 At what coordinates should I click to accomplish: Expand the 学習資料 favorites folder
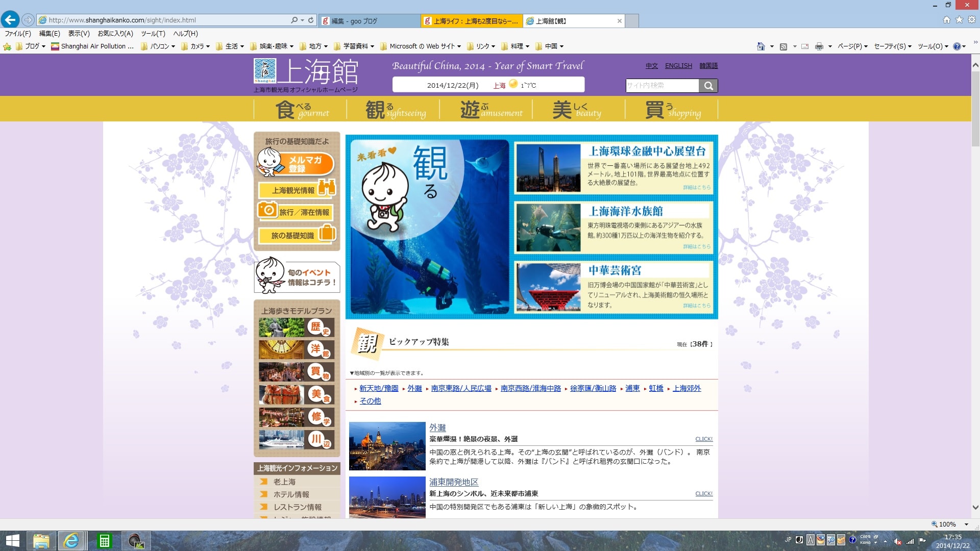354,46
